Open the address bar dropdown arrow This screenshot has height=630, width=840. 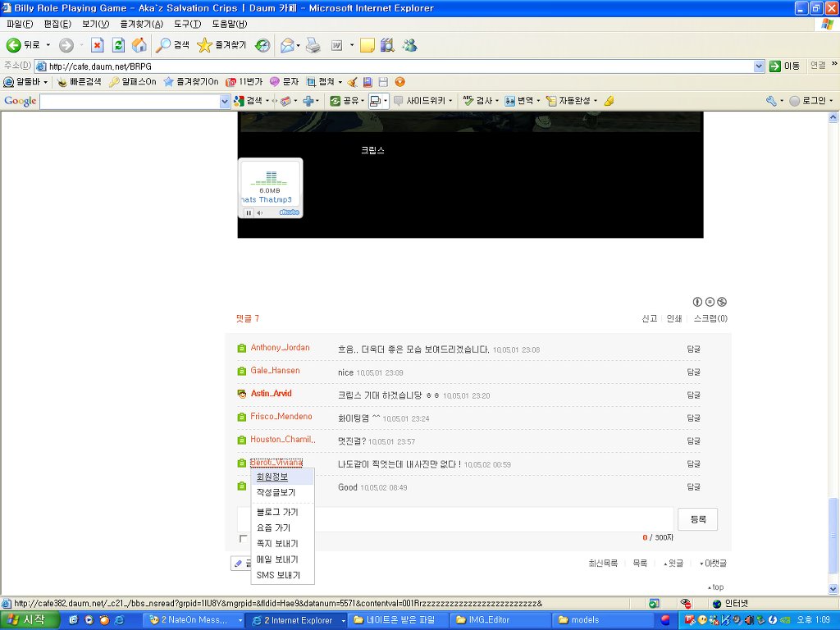click(759, 66)
